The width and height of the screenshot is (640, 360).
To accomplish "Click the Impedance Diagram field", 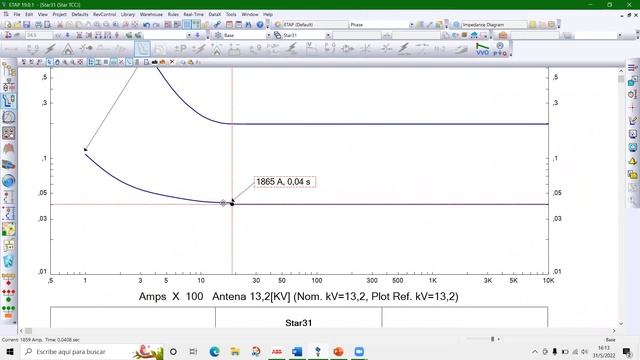I will pyautogui.click(x=494, y=25).
